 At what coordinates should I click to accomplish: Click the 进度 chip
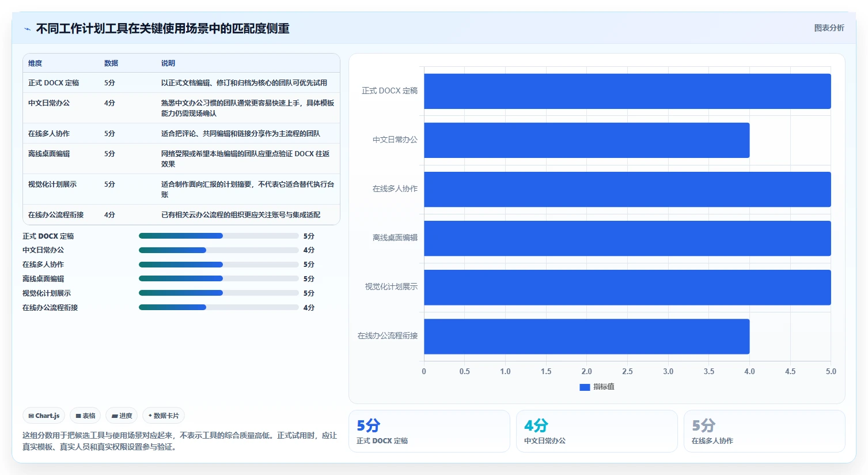[122, 416]
